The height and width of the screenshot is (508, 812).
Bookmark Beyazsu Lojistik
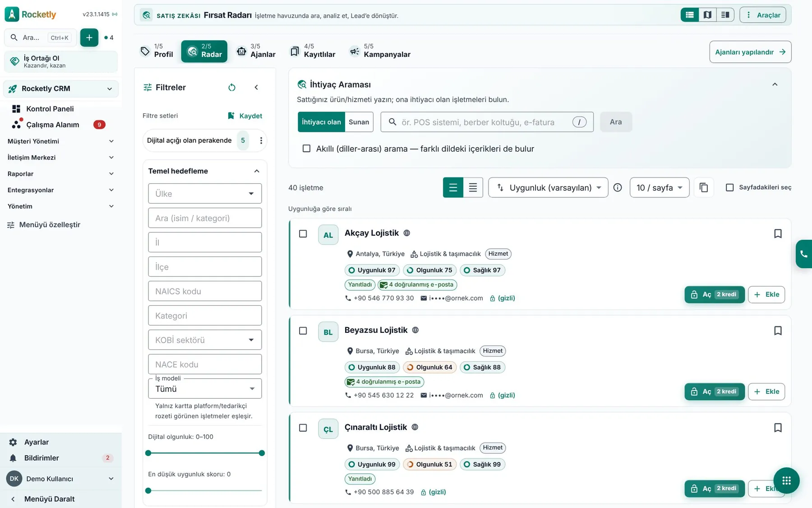click(778, 331)
